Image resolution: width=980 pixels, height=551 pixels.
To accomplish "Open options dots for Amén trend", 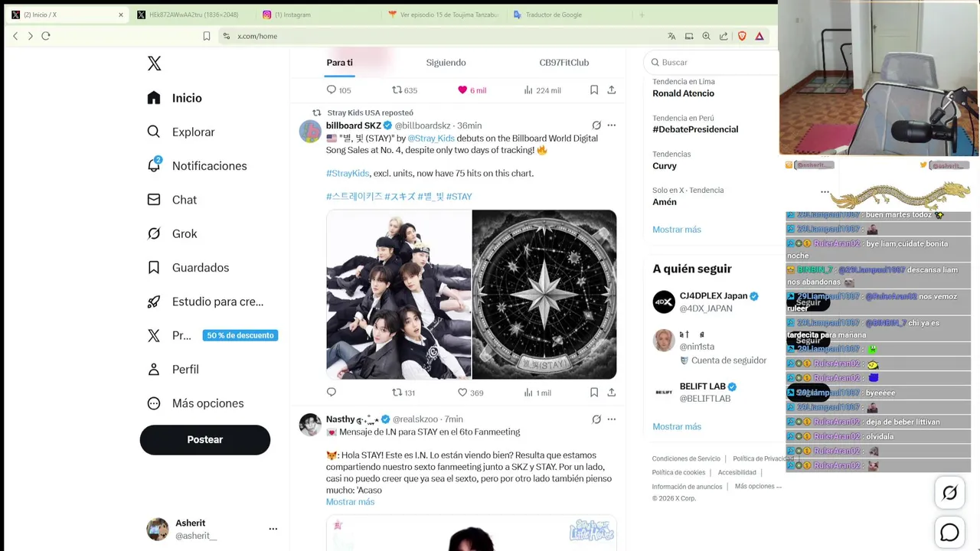I will [825, 192].
